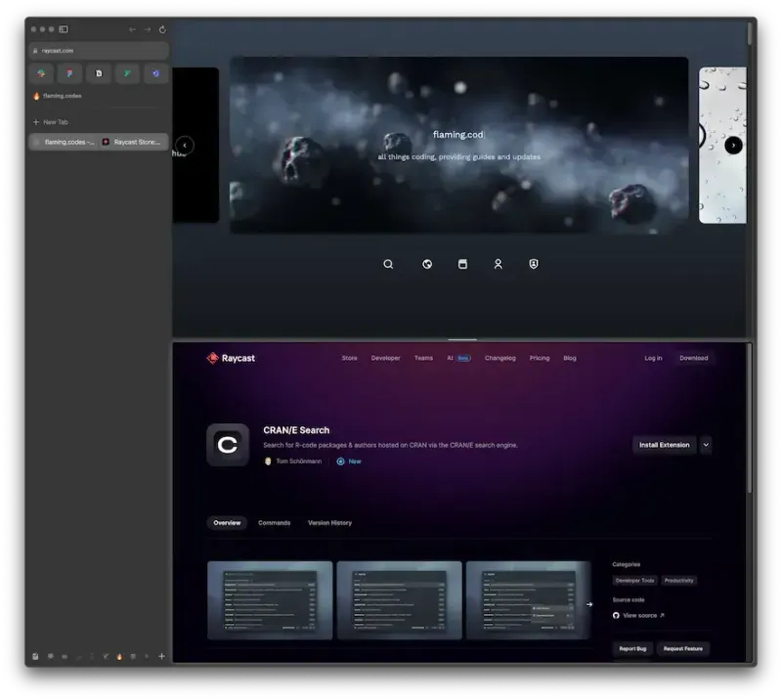Click the person profile icon on flaming.codes
The height and width of the screenshot is (700, 782).
(499, 264)
